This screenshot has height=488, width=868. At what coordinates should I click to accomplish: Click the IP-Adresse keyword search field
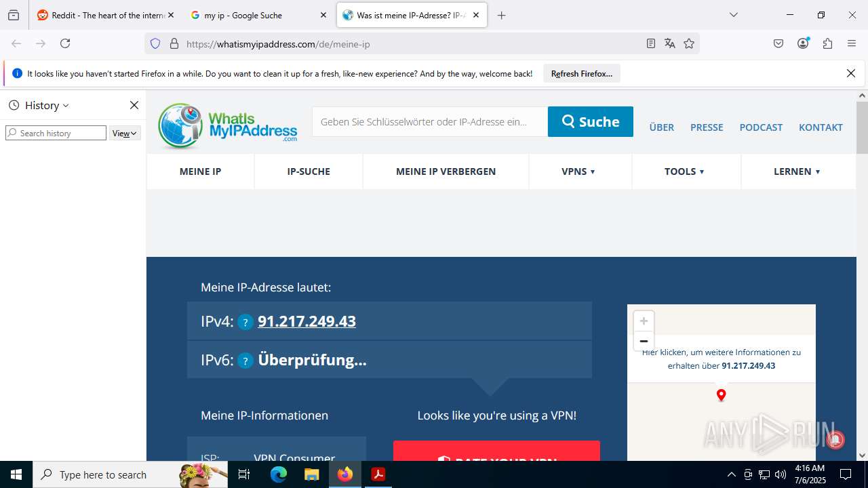pos(430,121)
